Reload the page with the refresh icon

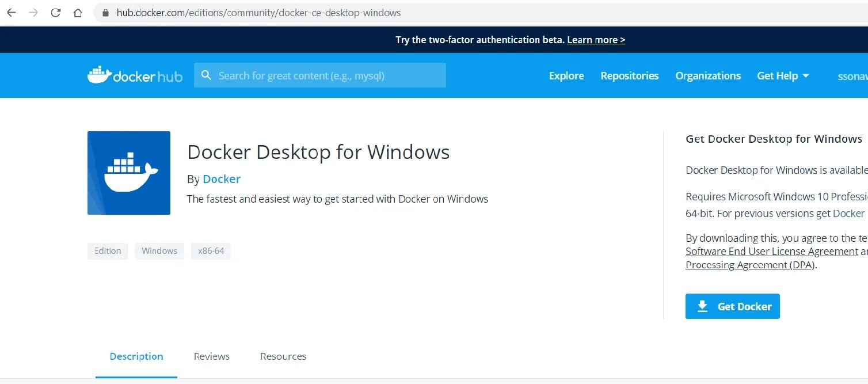(x=56, y=13)
